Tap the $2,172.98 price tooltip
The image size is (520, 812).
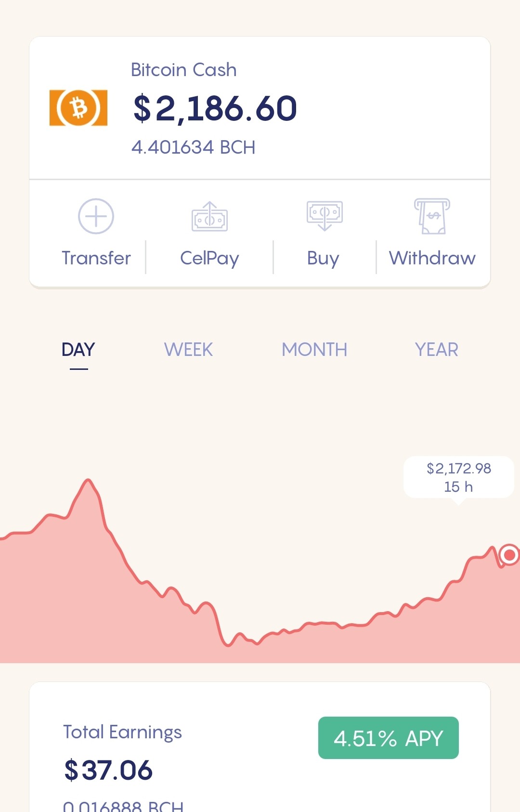(x=459, y=477)
